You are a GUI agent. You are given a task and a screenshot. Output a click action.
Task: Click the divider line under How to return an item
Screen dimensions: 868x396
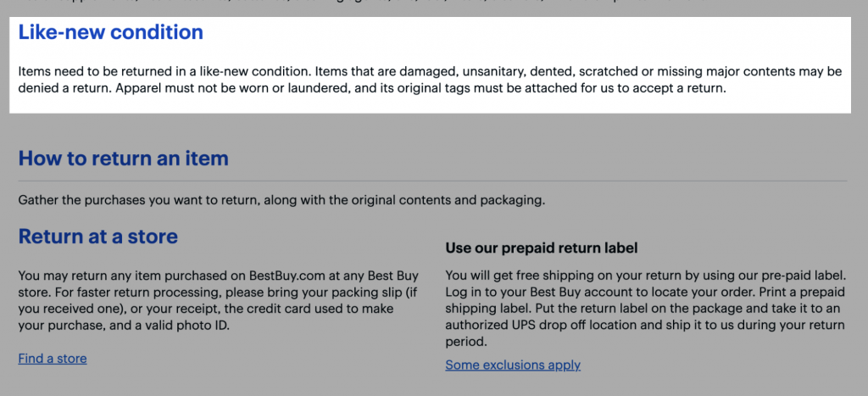coord(432,181)
